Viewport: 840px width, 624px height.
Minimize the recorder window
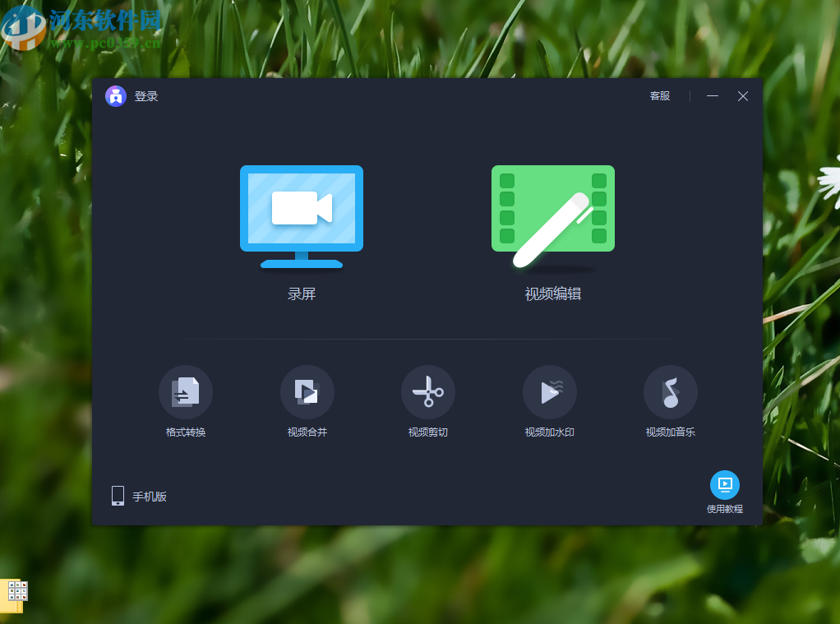(713, 96)
